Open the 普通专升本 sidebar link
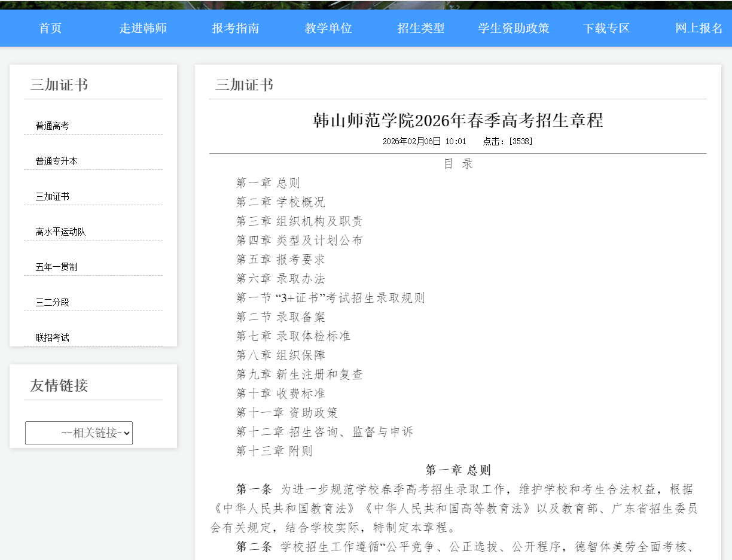 click(56, 160)
